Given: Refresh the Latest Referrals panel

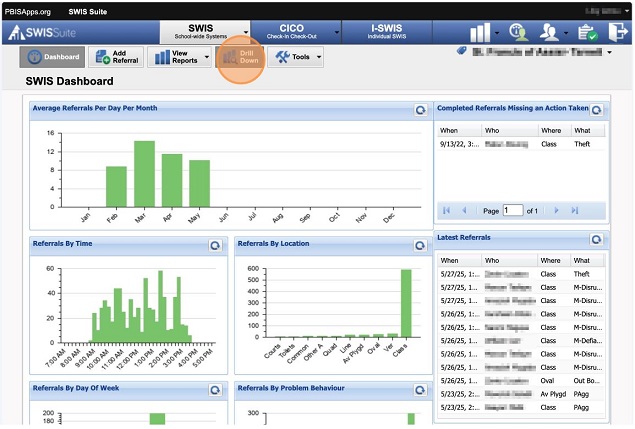Looking at the screenshot, I should [596, 239].
